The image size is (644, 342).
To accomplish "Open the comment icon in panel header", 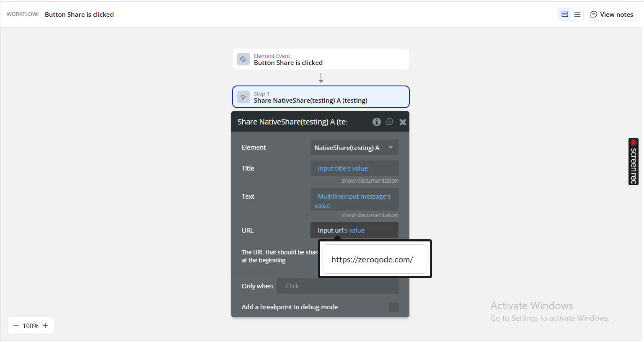I will tap(390, 122).
